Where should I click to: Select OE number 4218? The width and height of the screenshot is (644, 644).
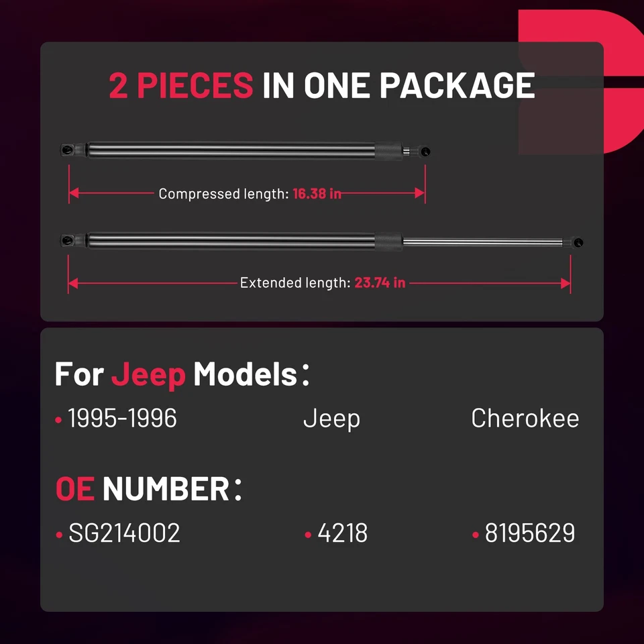pyautogui.click(x=343, y=533)
